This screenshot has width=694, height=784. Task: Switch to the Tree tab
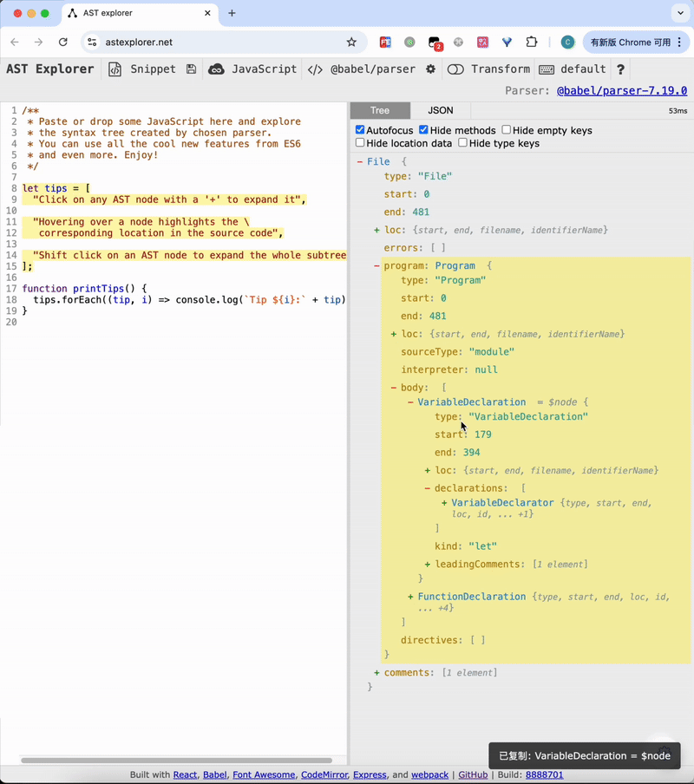click(380, 110)
